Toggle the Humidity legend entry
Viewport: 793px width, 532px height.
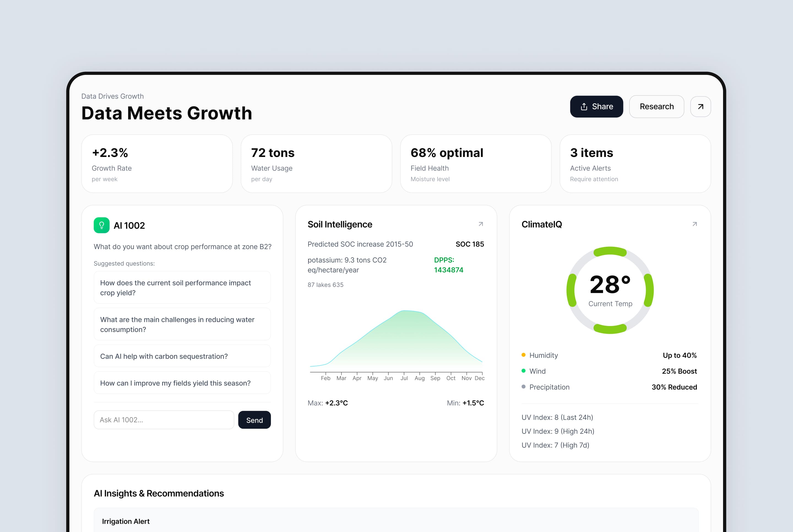click(x=544, y=355)
